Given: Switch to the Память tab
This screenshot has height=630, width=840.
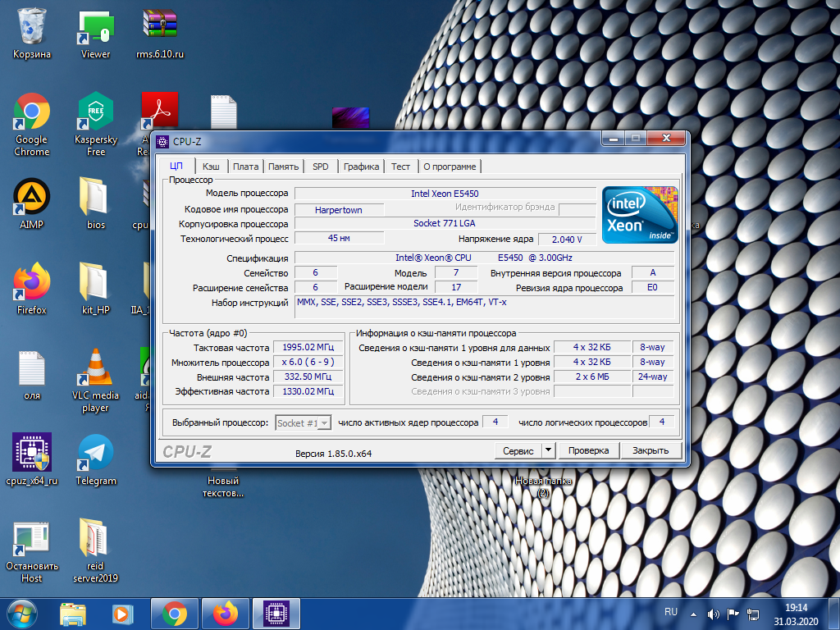Looking at the screenshot, I should (x=283, y=167).
